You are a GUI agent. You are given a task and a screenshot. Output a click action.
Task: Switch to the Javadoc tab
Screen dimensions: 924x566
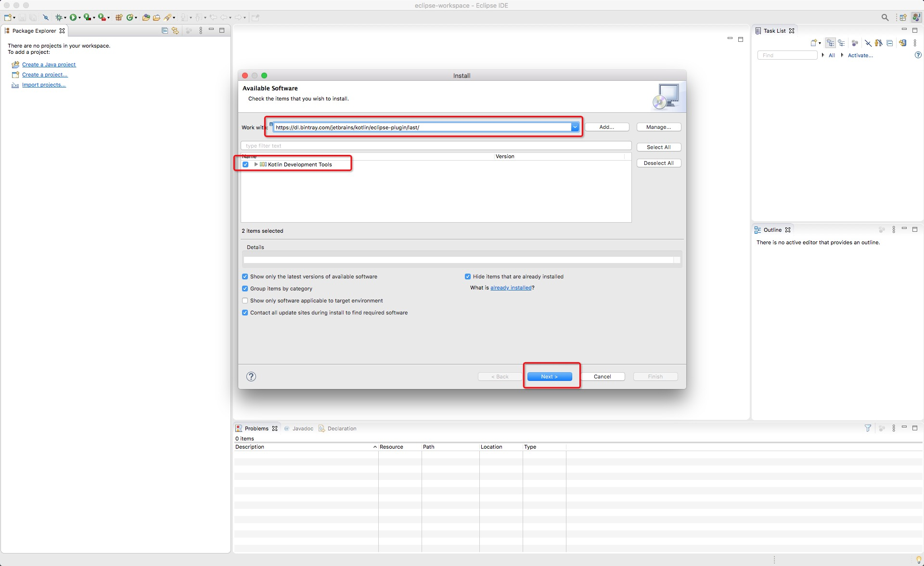coord(298,428)
